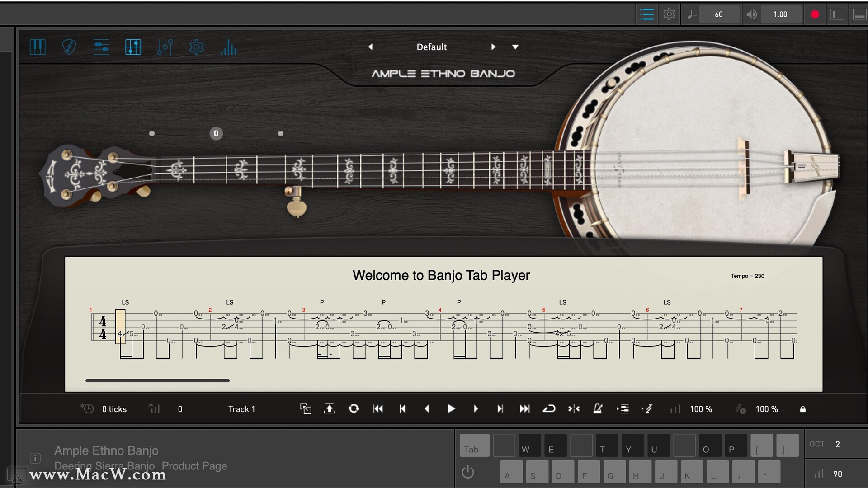Open the host list view icon
Viewport: 868px width, 488px height.
pos(647,14)
